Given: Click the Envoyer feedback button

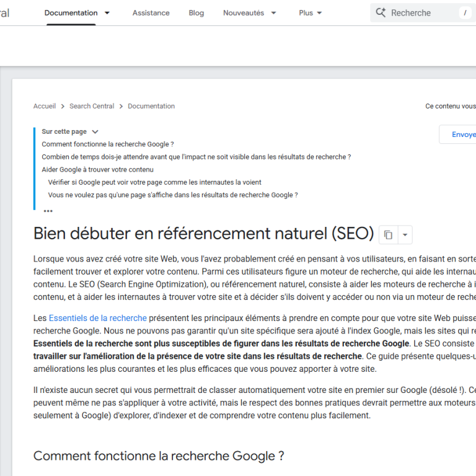Looking at the screenshot, I should click(458, 134).
